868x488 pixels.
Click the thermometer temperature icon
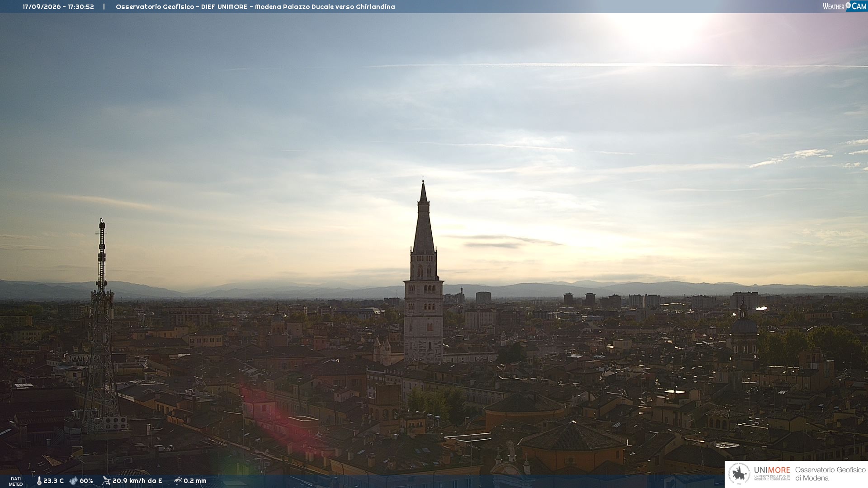tap(39, 481)
